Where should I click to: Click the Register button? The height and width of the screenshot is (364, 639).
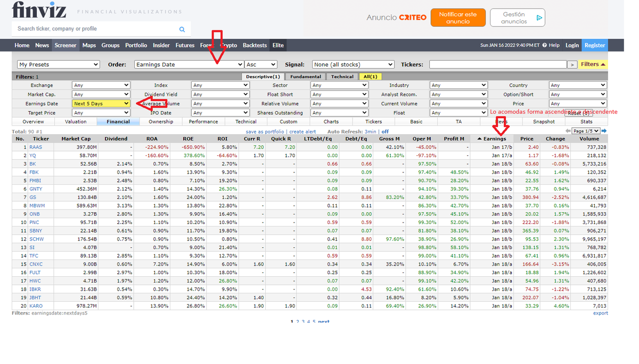(x=595, y=45)
